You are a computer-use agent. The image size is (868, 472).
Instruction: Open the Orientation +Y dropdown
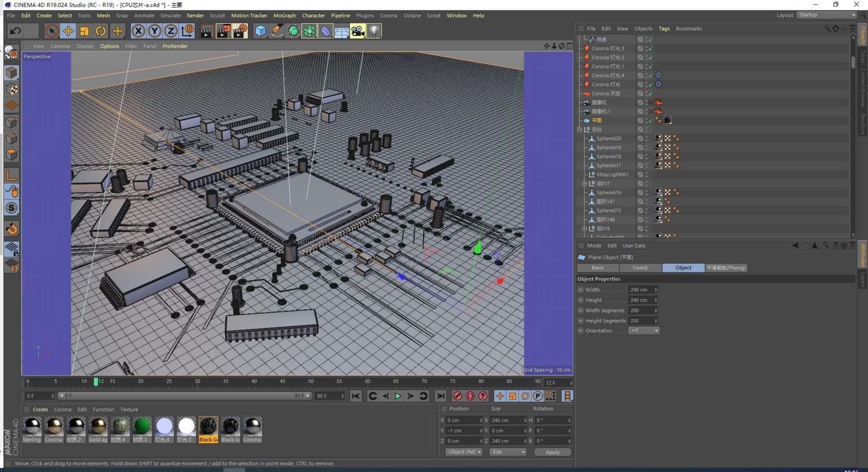(x=644, y=330)
